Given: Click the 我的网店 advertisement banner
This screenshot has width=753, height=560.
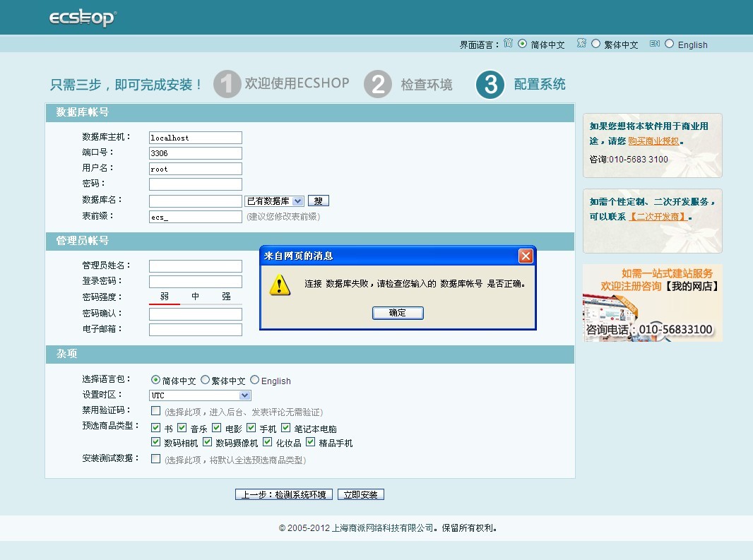Looking at the screenshot, I should click(x=652, y=302).
